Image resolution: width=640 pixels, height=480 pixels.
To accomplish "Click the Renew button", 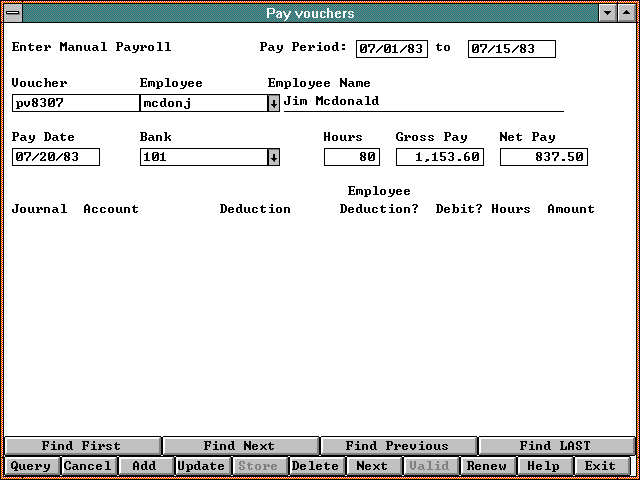I will coord(487,466).
